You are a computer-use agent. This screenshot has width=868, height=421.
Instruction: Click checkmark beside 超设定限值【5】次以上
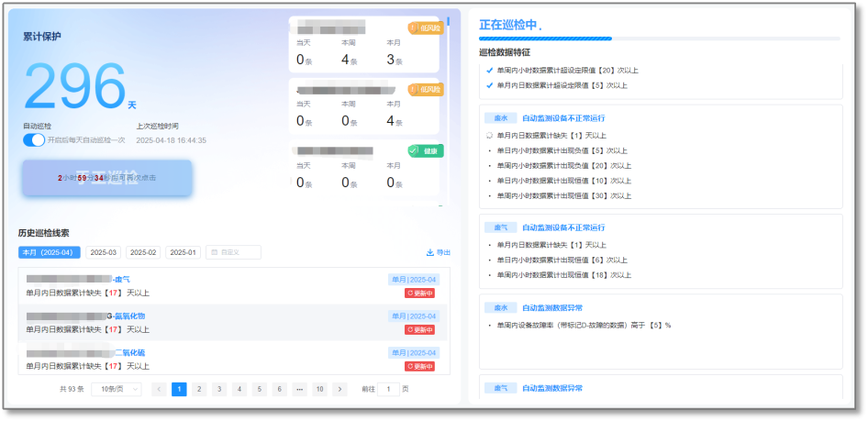(489, 85)
